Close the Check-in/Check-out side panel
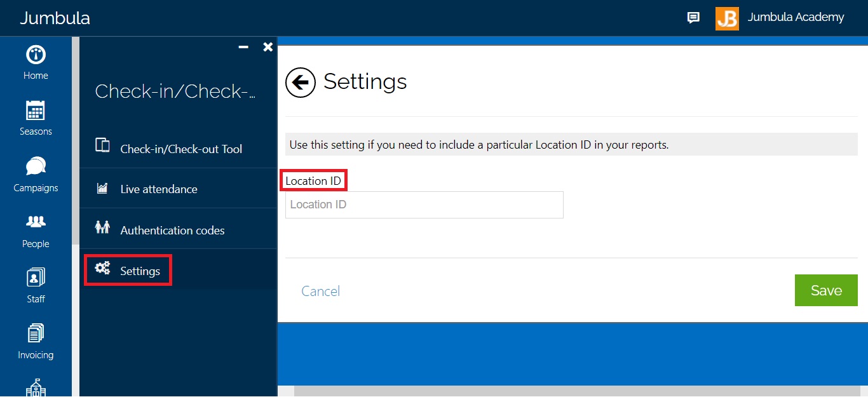This screenshot has width=868, height=397. [268, 47]
